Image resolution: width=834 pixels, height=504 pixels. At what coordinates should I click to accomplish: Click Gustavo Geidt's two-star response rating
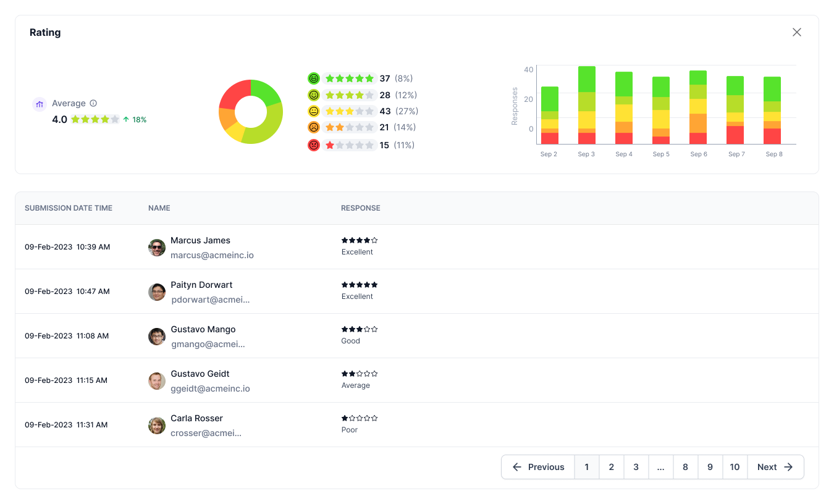click(x=360, y=374)
